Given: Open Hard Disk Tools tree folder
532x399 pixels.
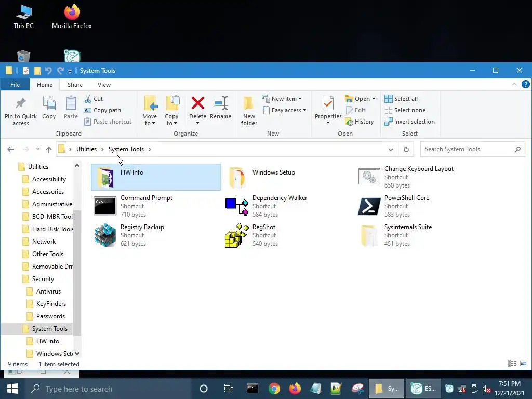Looking at the screenshot, I should click(x=52, y=229).
